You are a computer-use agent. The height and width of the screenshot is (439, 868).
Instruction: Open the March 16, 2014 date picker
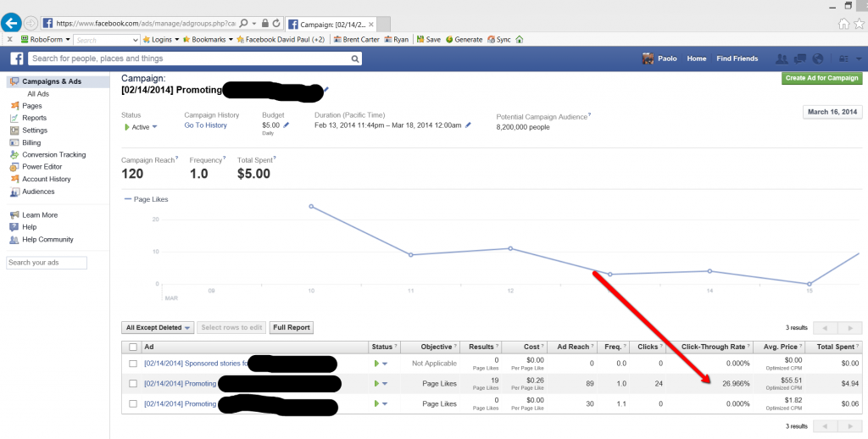[x=832, y=112]
